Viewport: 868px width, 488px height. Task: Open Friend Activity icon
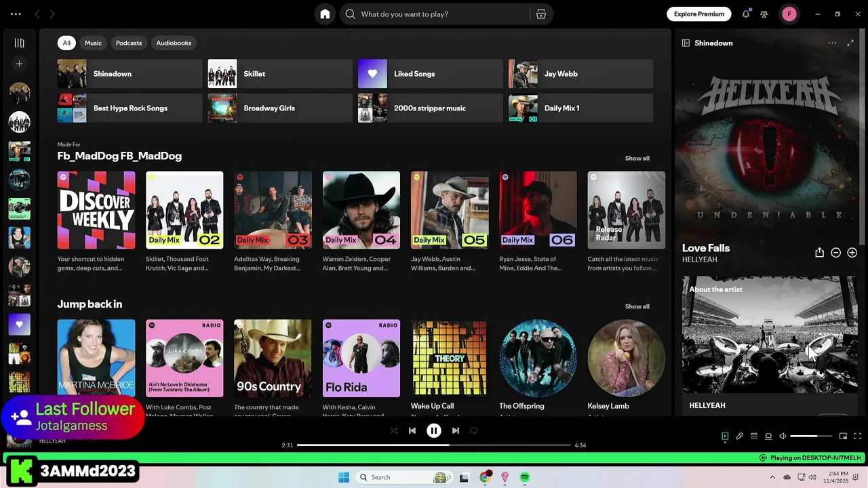[764, 14]
